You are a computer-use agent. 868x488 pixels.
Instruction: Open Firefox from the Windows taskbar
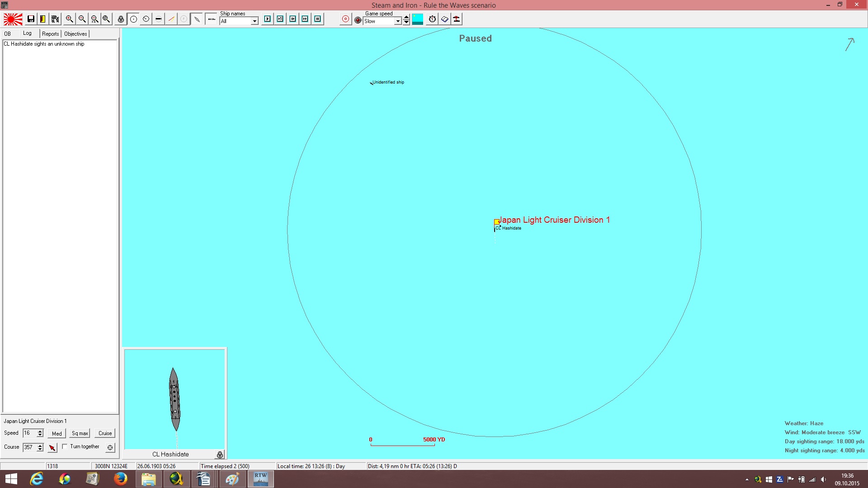pyautogui.click(x=120, y=479)
